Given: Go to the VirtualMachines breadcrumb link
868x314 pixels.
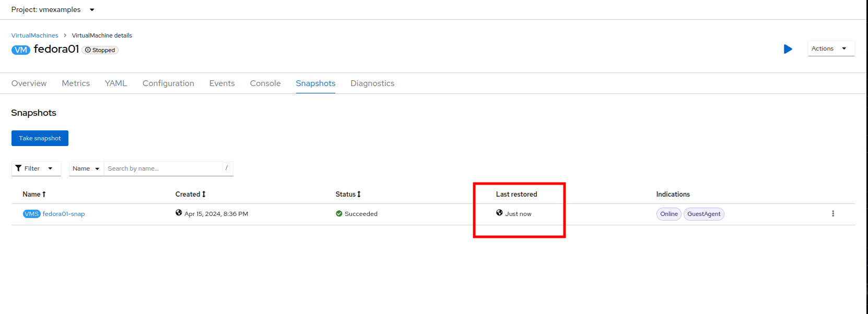Looking at the screenshot, I should point(35,35).
